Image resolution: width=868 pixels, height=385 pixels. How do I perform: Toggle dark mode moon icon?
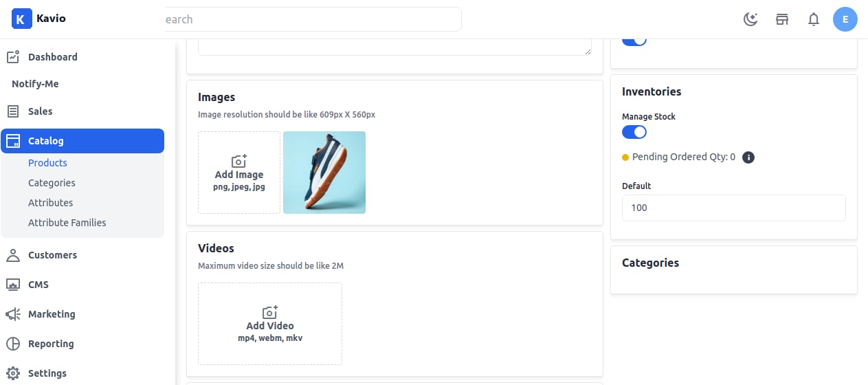click(750, 19)
